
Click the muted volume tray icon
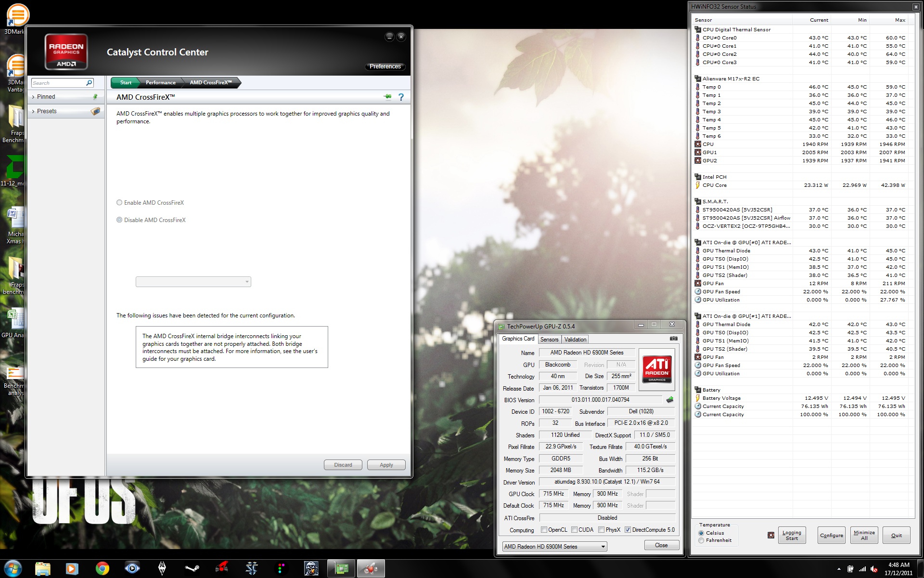[873, 569]
